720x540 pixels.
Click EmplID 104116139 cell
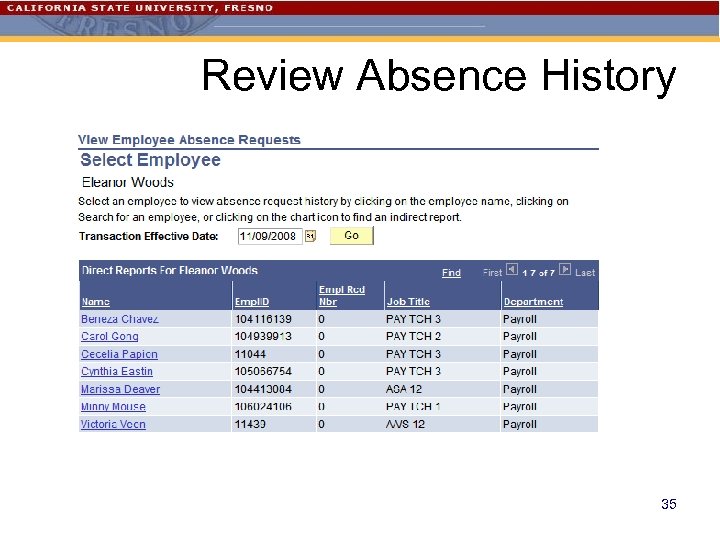[263, 319]
